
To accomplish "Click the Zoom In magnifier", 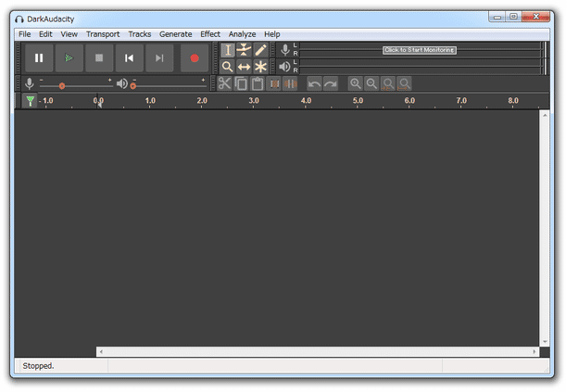I will [x=356, y=83].
